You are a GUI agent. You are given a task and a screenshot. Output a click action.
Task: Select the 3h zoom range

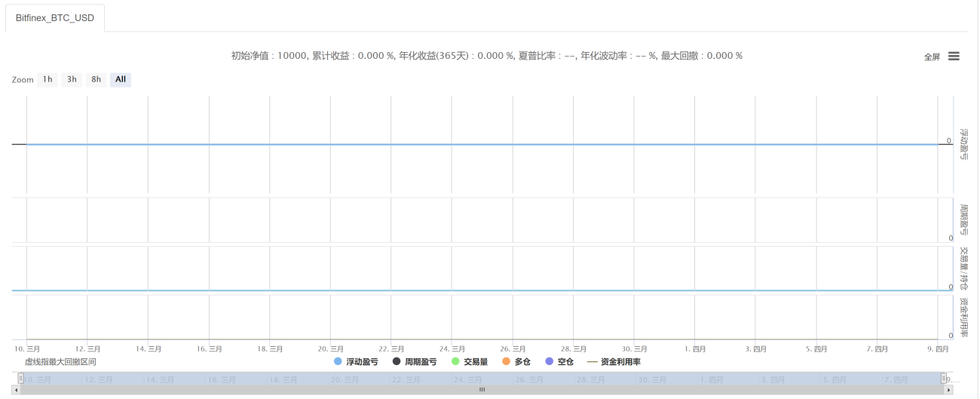pos(72,79)
